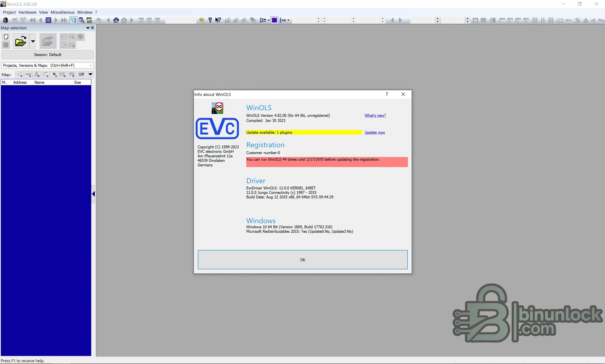Click the question mark help icon
The height and width of the screenshot is (364, 605).
[210, 20]
